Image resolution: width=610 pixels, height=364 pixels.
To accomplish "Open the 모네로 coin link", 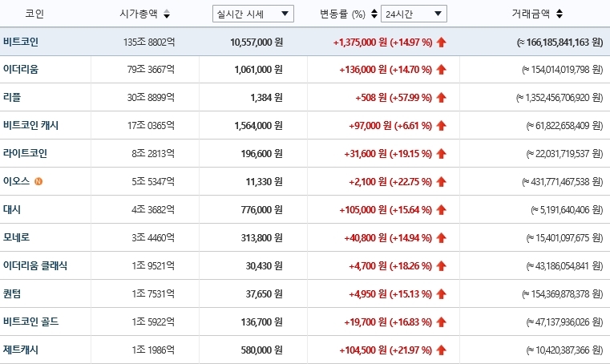I will [x=16, y=237].
